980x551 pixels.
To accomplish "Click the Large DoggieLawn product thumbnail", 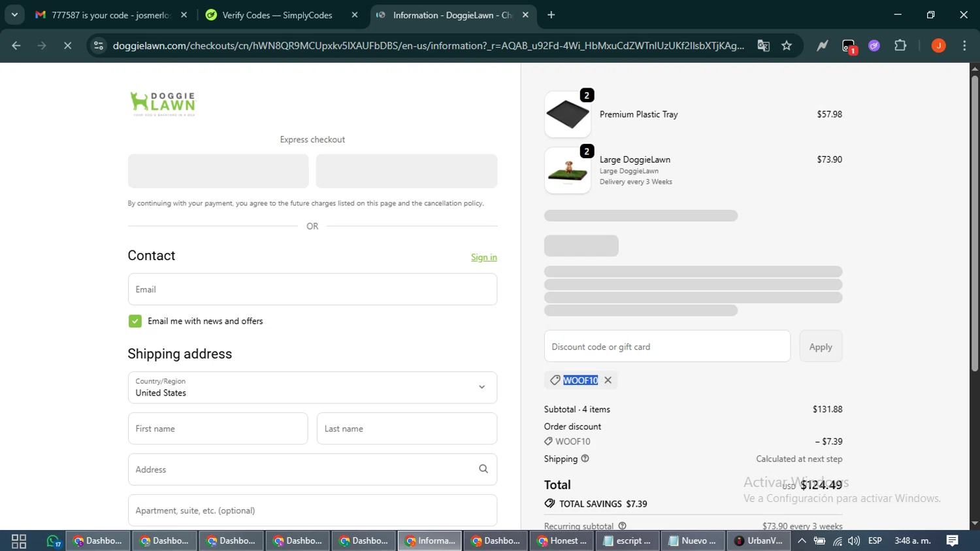I will click(568, 170).
